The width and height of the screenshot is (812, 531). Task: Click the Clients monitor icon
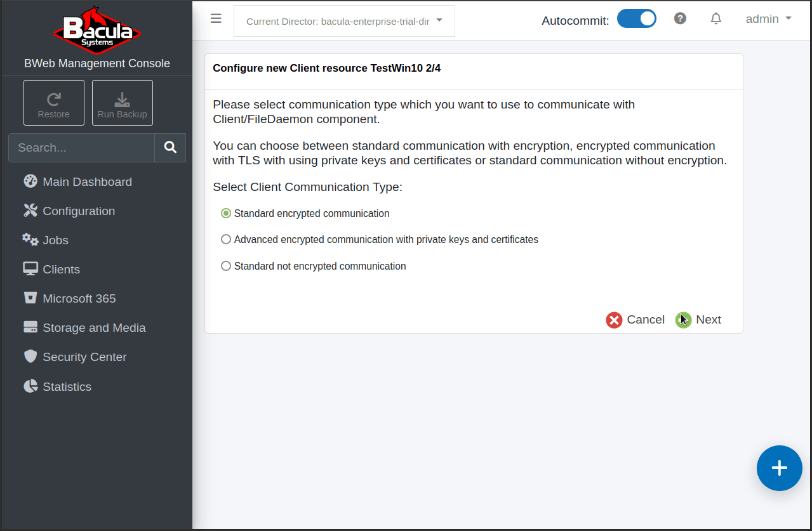tap(30, 269)
